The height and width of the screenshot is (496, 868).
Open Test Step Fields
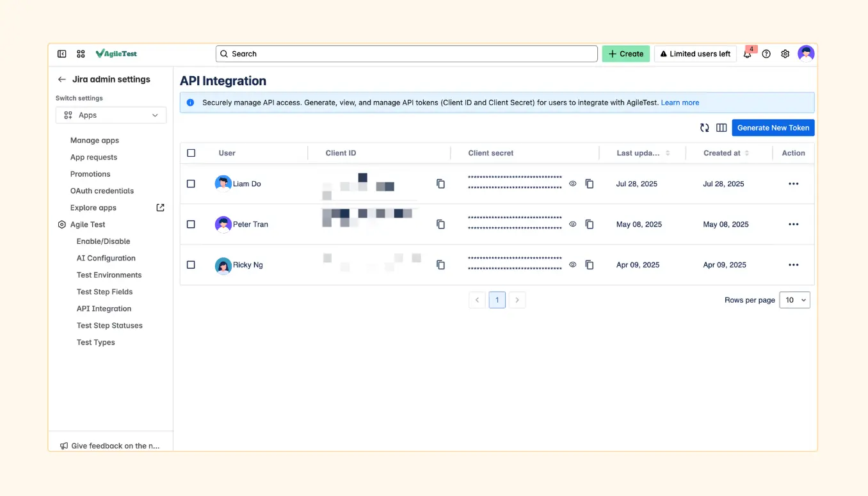105,292
